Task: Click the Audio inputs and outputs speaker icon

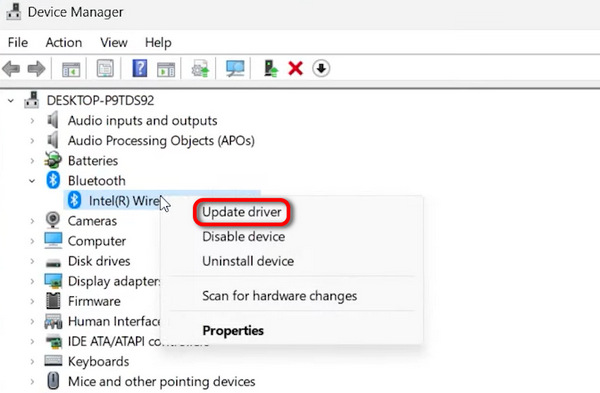Action: pyautogui.click(x=53, y=120)
